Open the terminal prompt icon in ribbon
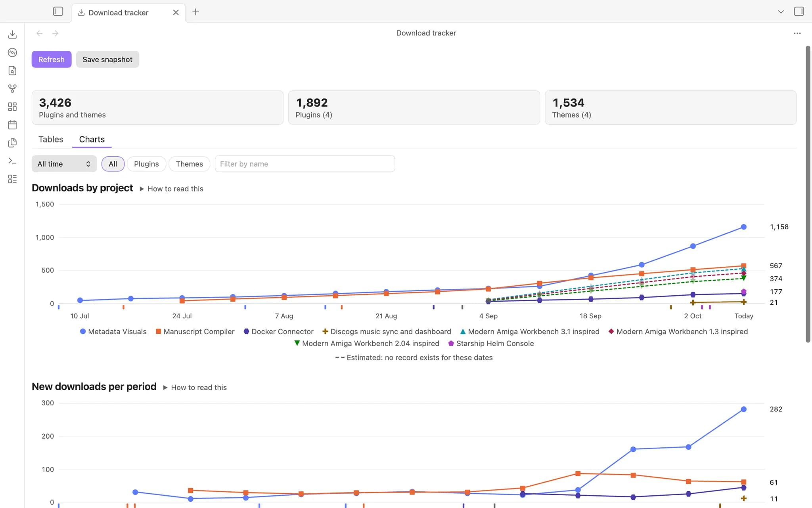812x508 pixels. point(12,161)
